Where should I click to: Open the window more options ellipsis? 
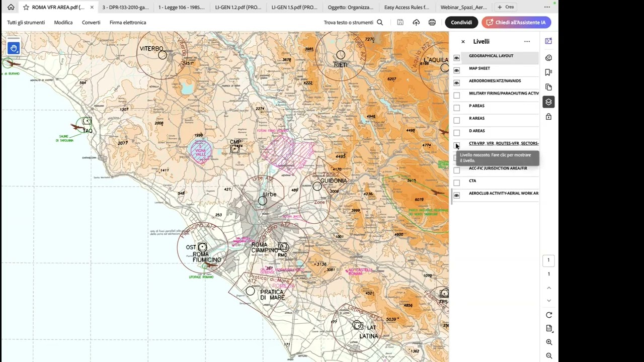pyautogui.click(x=547, y=7)
